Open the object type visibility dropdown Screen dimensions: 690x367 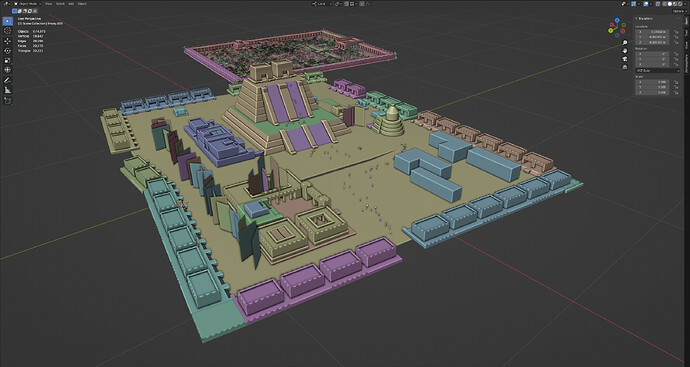tap(625, 4)
